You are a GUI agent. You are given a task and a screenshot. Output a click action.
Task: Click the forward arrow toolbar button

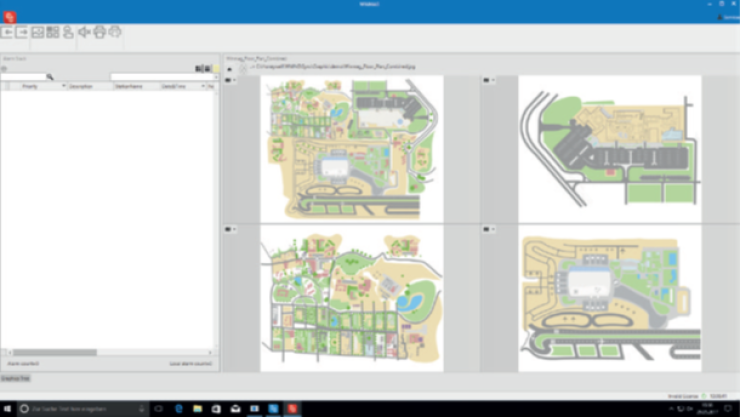point(22,32)
